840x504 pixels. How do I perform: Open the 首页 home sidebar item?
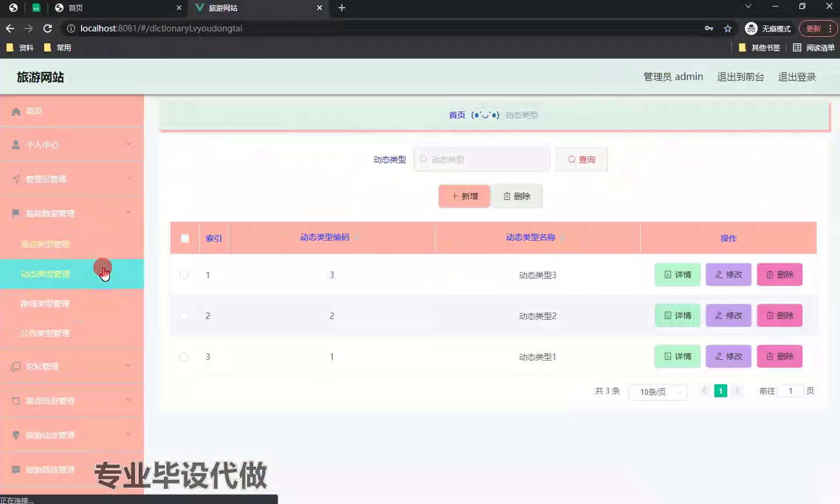72,111
